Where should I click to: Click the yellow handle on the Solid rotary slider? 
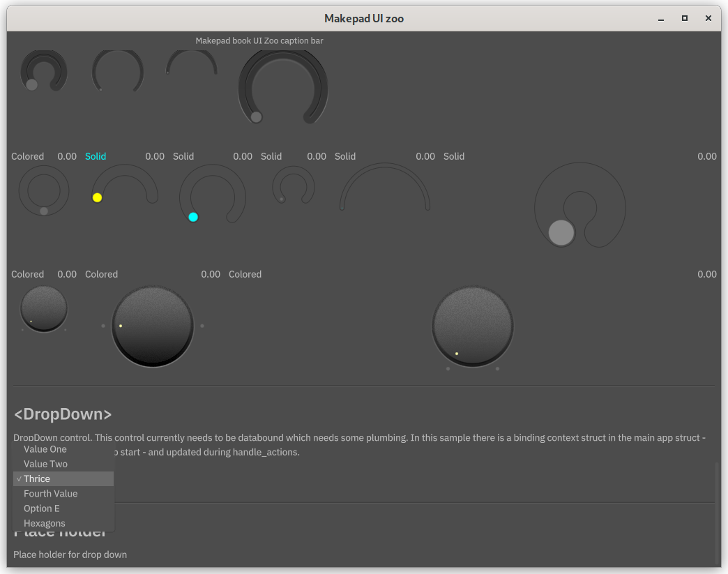[x=97, y=197]
